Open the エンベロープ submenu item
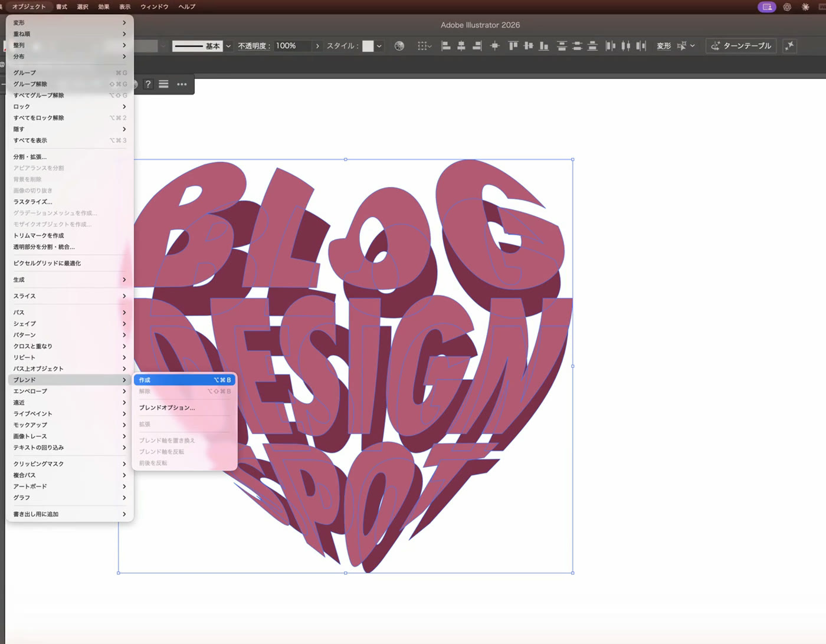 70,391
